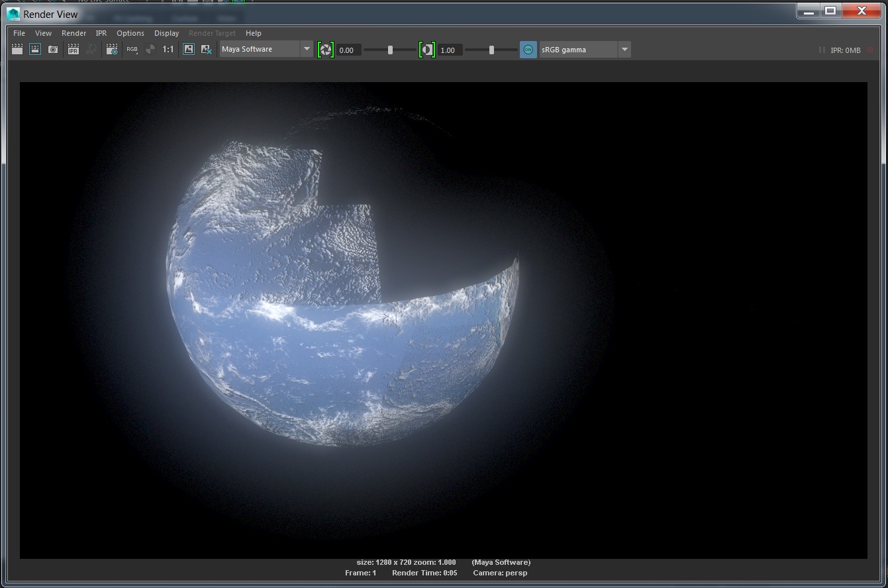Open the View menu

[x=43, y=33]
